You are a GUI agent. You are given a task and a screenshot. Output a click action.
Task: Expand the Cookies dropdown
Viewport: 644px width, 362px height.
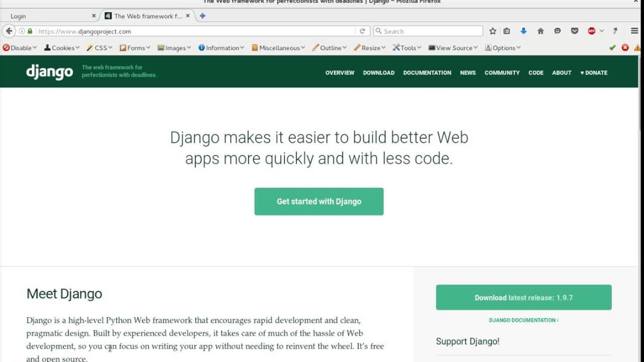tap(62, 48)
